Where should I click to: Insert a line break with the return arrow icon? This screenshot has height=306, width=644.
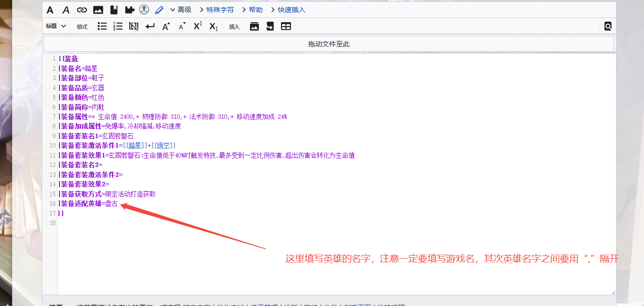(150, 26)
